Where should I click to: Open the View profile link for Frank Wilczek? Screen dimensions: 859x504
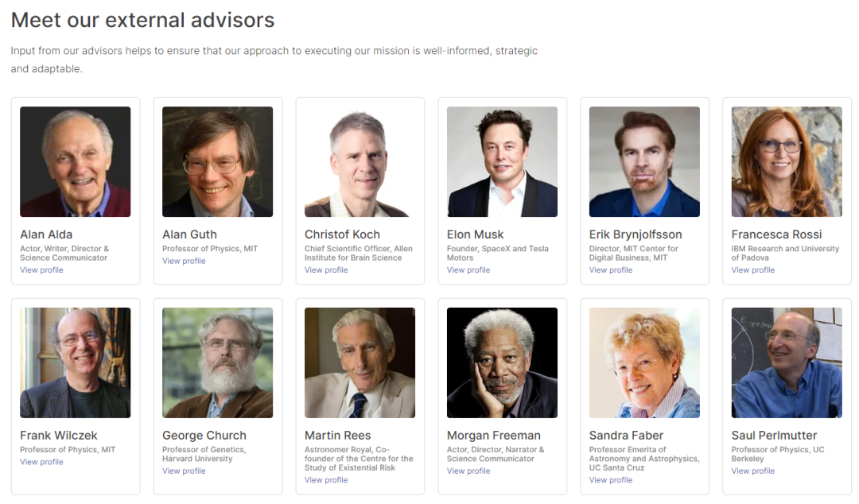41,463
